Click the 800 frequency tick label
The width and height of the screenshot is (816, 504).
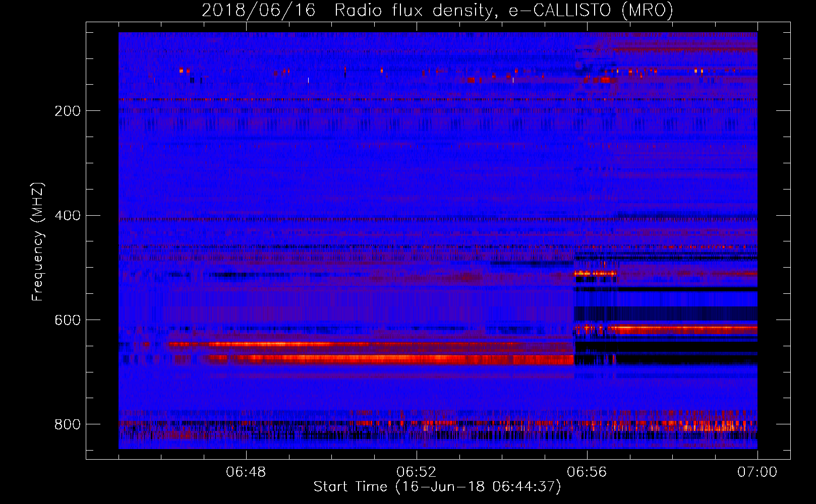67,424
